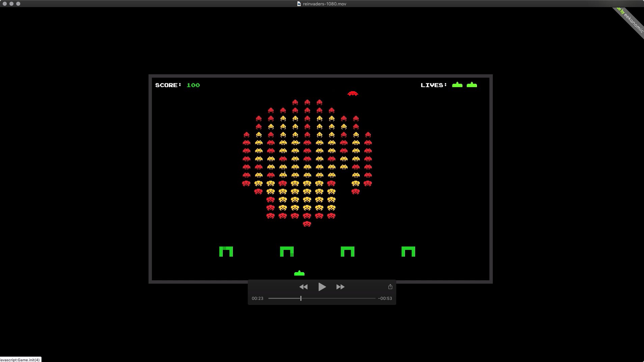The image size is (644, 362).
Task: Click the red close window button
Action: point(5,4)
